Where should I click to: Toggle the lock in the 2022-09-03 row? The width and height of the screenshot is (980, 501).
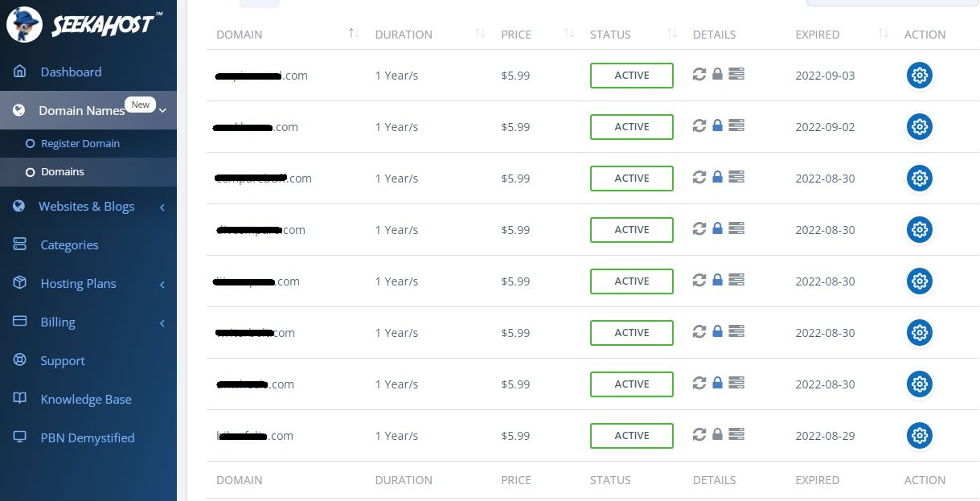[717, 75]
